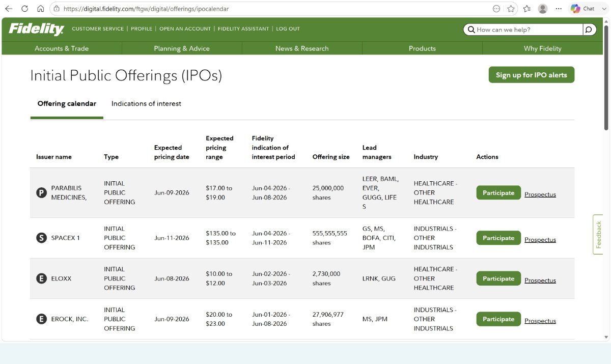View site info via the lock icon
This screenshot has height=364, width=611.
tap(57, 9)
